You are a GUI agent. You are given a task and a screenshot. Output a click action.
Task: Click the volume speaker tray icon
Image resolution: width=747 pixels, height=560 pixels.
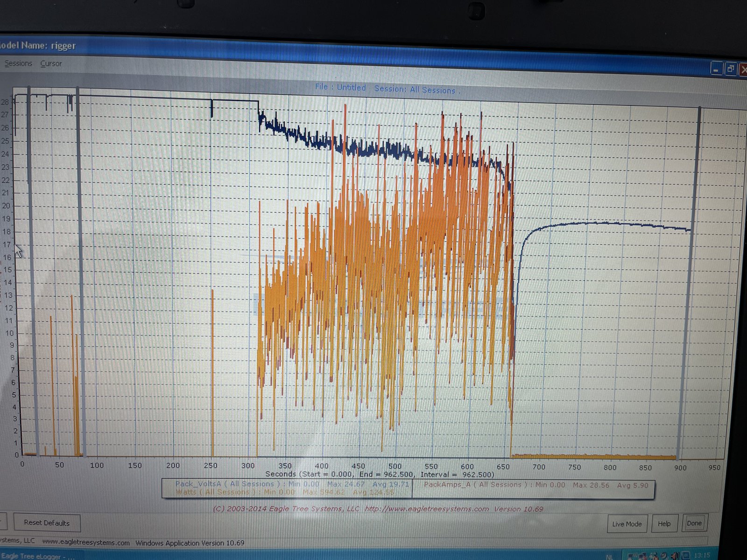coord(675,555)
